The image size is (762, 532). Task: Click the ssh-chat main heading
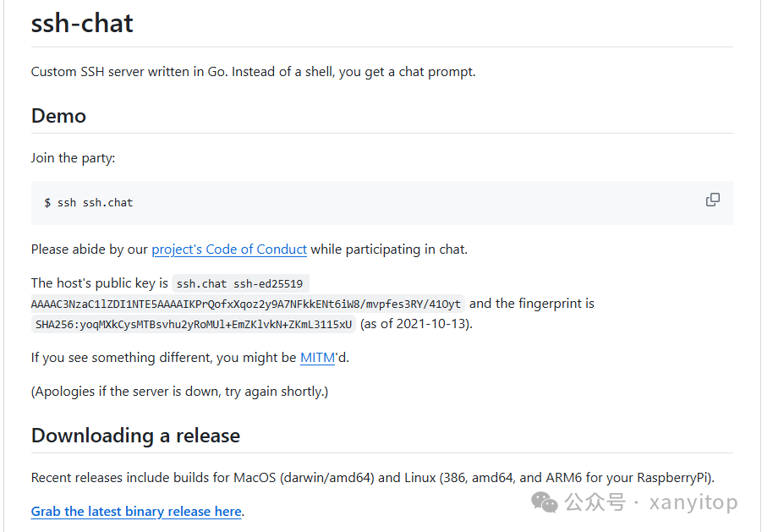tap(82, 23)
